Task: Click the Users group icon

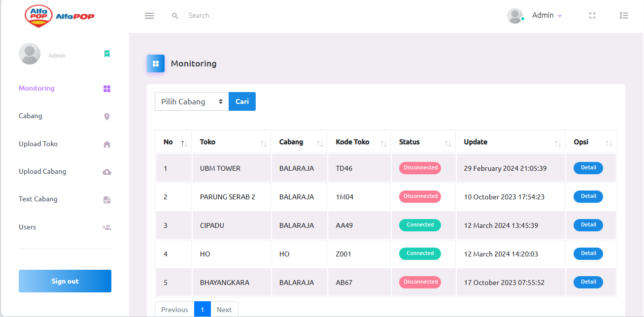Action: click(x=107, y=227)
